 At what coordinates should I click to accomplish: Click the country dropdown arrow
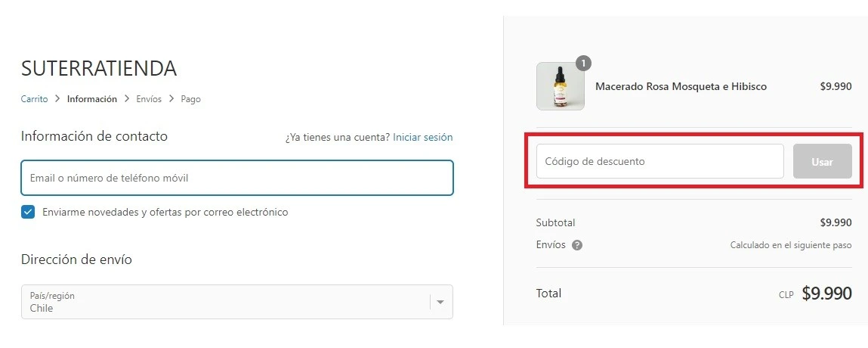(440, 302)
